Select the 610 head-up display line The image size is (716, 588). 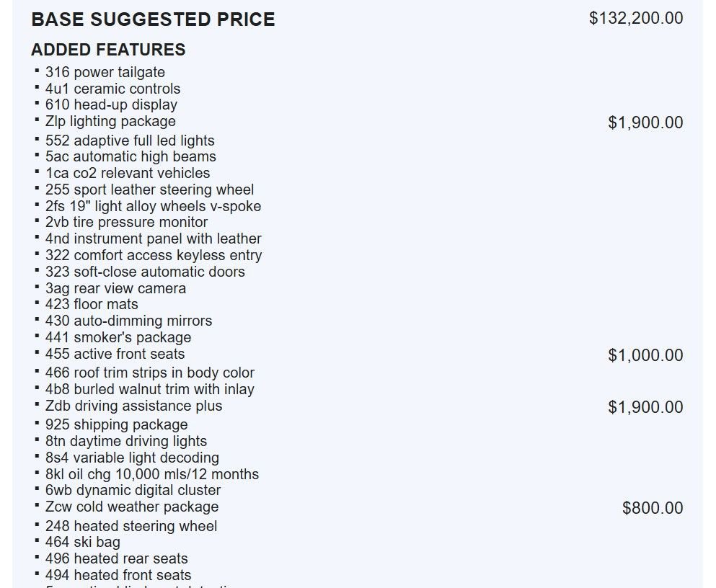[111, 104]
